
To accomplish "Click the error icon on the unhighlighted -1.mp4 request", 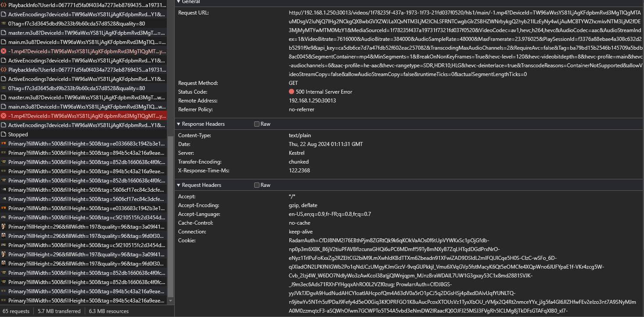I will [4, 51].
